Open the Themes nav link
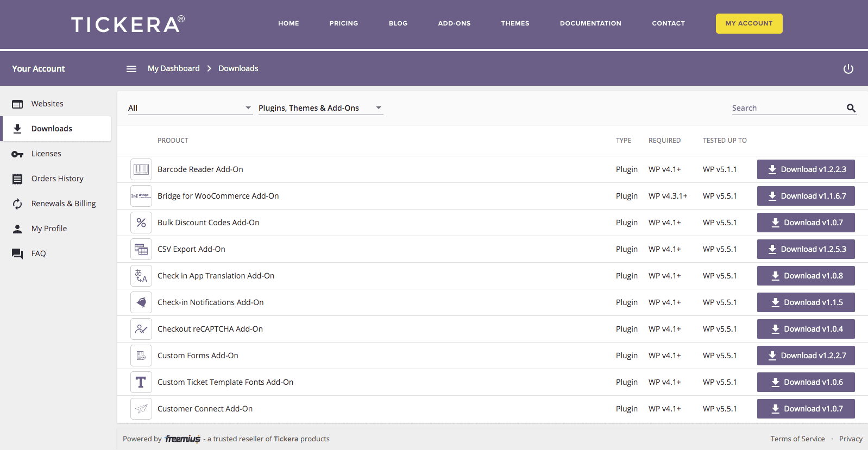The height and width of the screenshot is (450, 868). coord(515,23)
